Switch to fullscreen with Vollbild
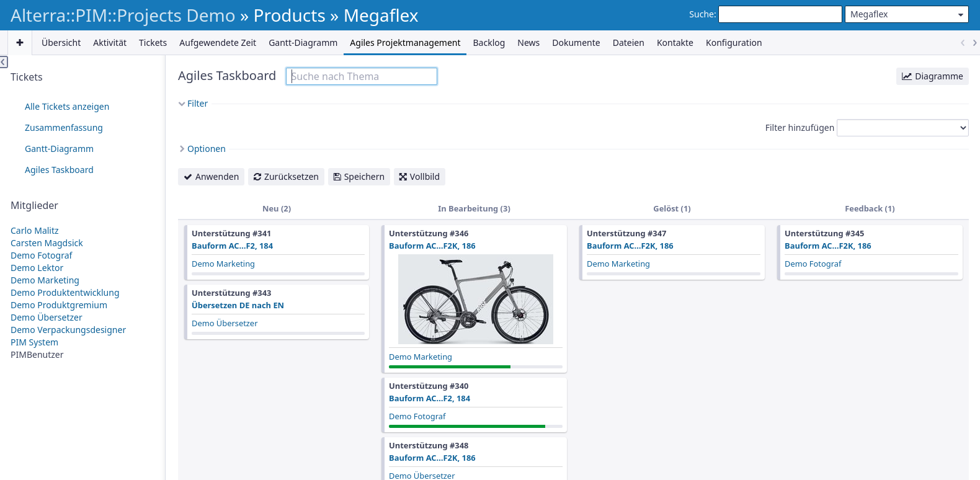 click(419, 177)
